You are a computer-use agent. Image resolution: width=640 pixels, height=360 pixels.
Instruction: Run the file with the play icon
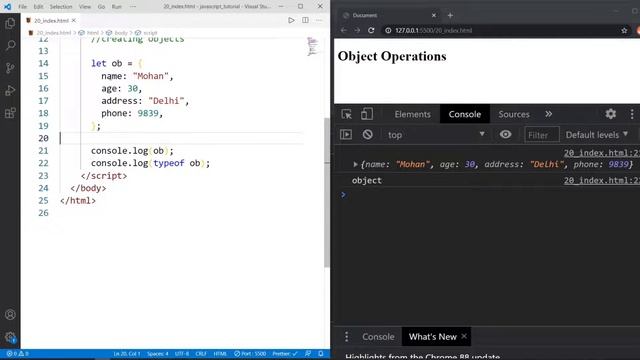[x=291, y=20]
